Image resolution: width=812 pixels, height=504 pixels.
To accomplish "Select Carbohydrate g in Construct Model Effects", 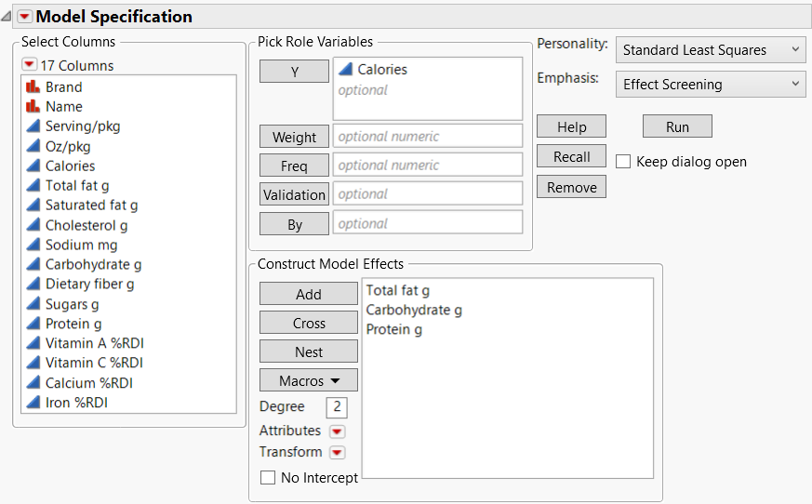I will pos(414,310).
